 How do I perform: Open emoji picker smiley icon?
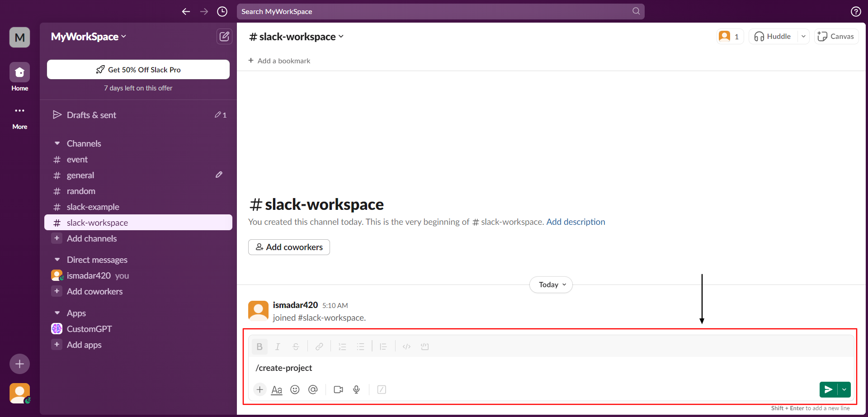coord(295,389)
